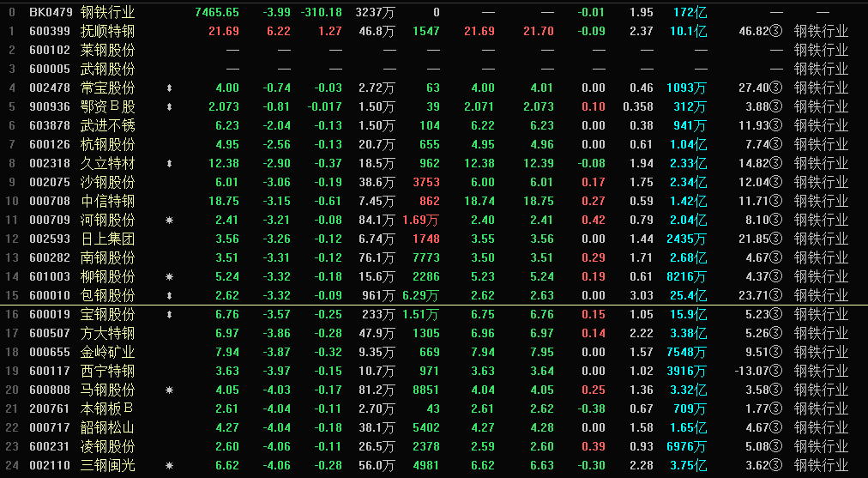Image resolution: width=868 pixels, height=478 pixels.
Task: Click the asterisk marker beside 三钢闽光
Action: (x=169, y=466)
